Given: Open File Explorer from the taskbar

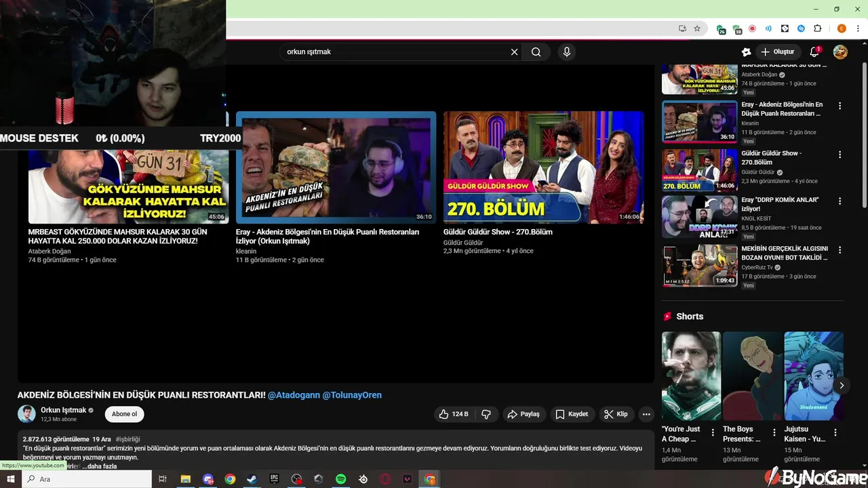Looking at the screenshot, I should tap(185, 479).
